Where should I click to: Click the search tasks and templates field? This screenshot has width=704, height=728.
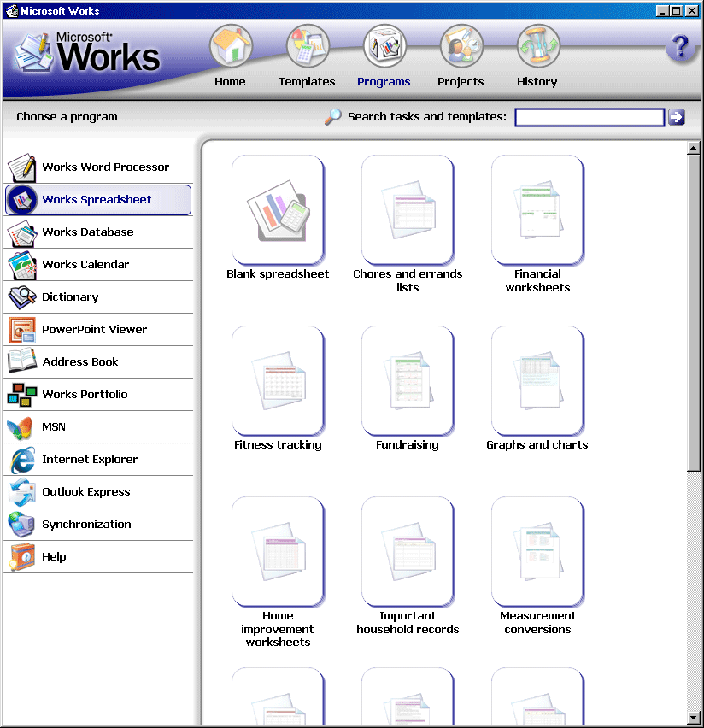590,117
